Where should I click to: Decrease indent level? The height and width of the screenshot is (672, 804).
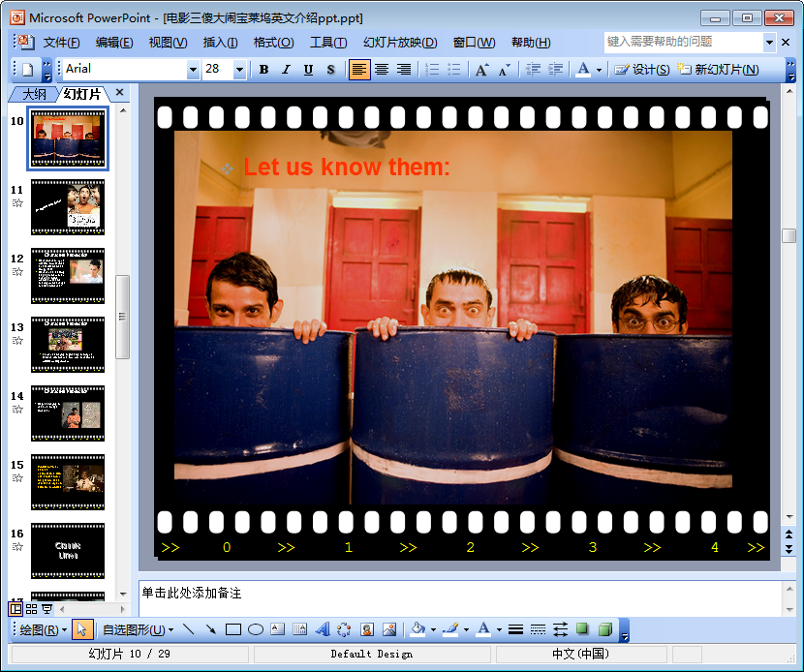(534, 69)
